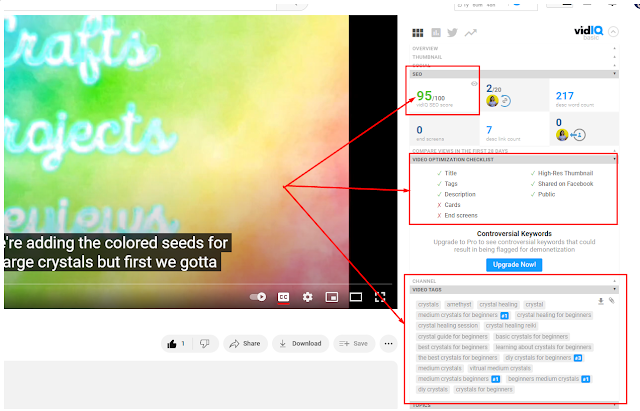Open the vidIQ trending line graph icon
Viewport: 640px width, 411px height.
(x=471, y=33)
